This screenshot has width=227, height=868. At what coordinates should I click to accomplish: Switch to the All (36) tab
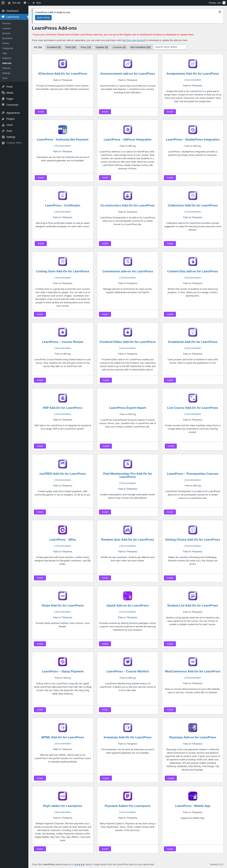coord(38,47)
